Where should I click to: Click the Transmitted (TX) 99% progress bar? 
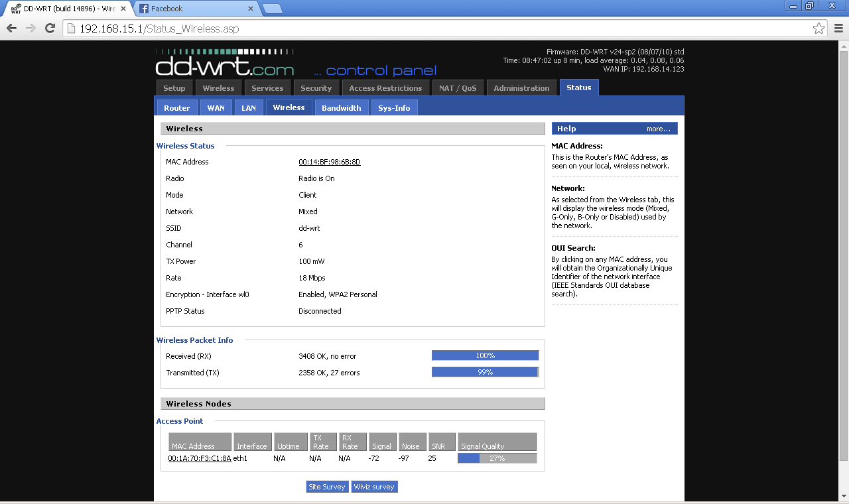(x=486, y=373)
